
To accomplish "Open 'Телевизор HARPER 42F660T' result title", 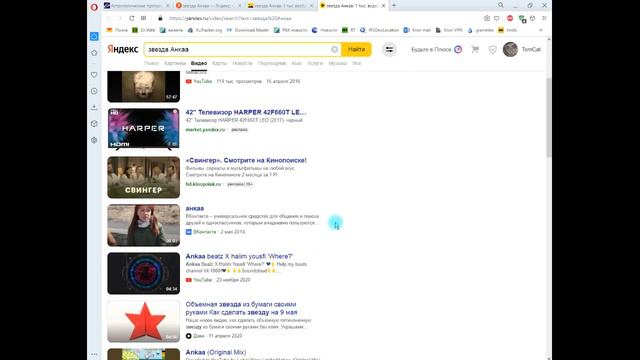I will click(x=246, y=112).
